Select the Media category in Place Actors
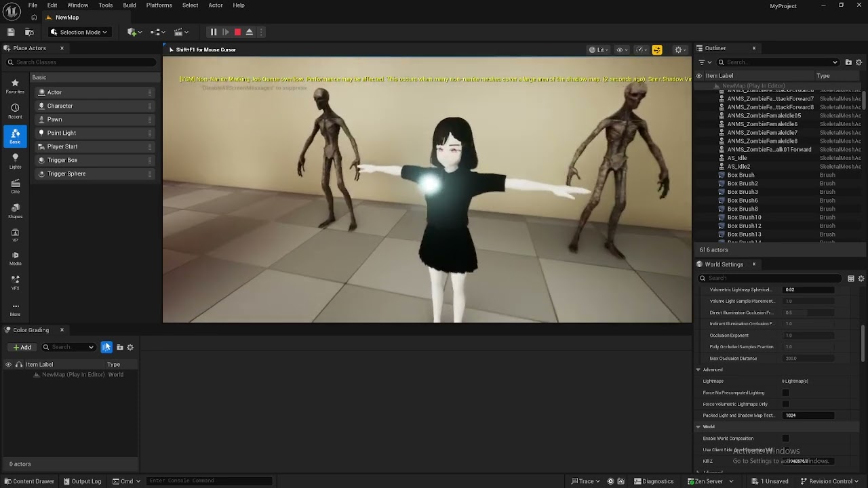Viewport: 868px width, 488px height. pyautogui.click(x=15, y=258)
